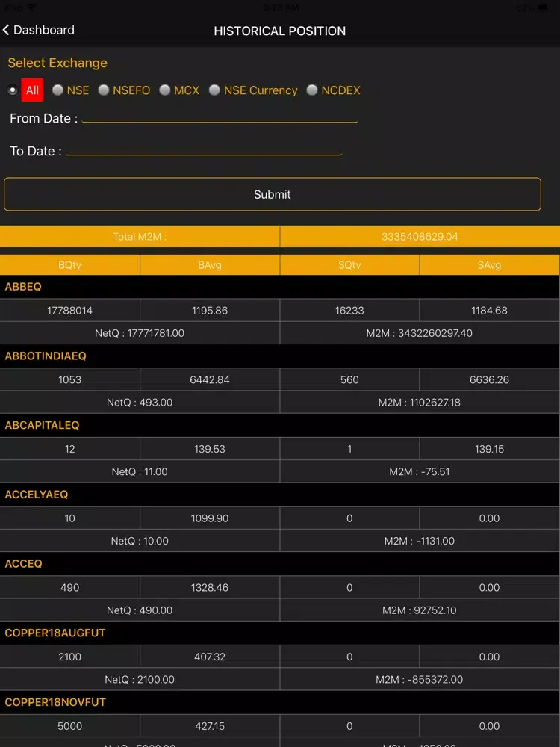The height and width of the screenshot is (747, 560).
Task: Click ABBEQ sell quantity 16233
Action: click(349, 311)
